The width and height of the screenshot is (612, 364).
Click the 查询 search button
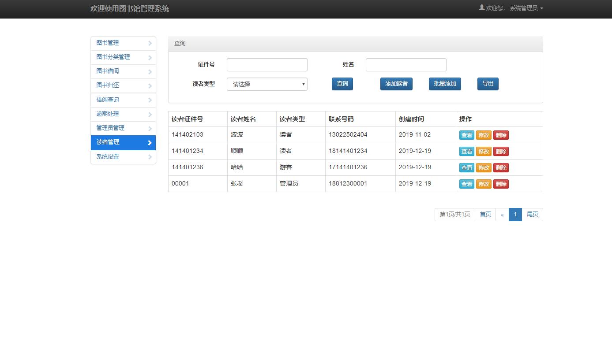pyautogui.click(x=342, y=84)
